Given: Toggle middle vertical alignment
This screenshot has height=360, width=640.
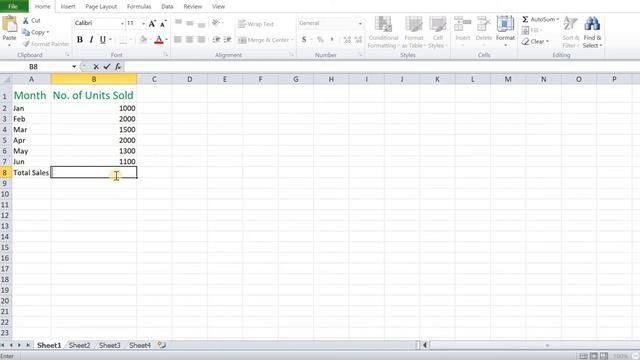Looking at the screenshot, I should click(x=190, y=23).
